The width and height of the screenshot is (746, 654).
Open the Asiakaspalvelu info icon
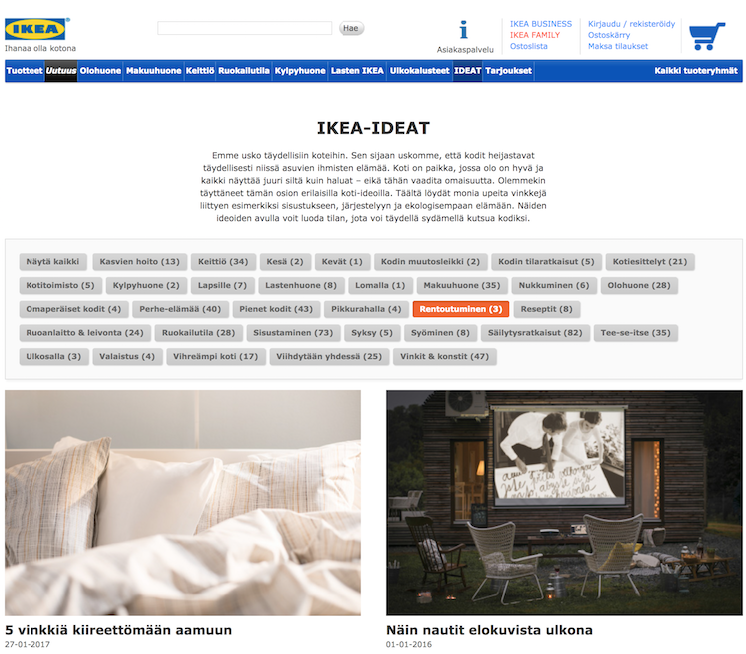coord(464,29)
